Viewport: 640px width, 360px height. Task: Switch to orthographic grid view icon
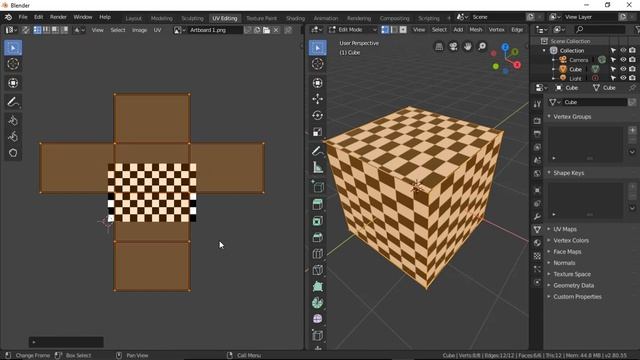pyautogui.click(x=439, y=47)
